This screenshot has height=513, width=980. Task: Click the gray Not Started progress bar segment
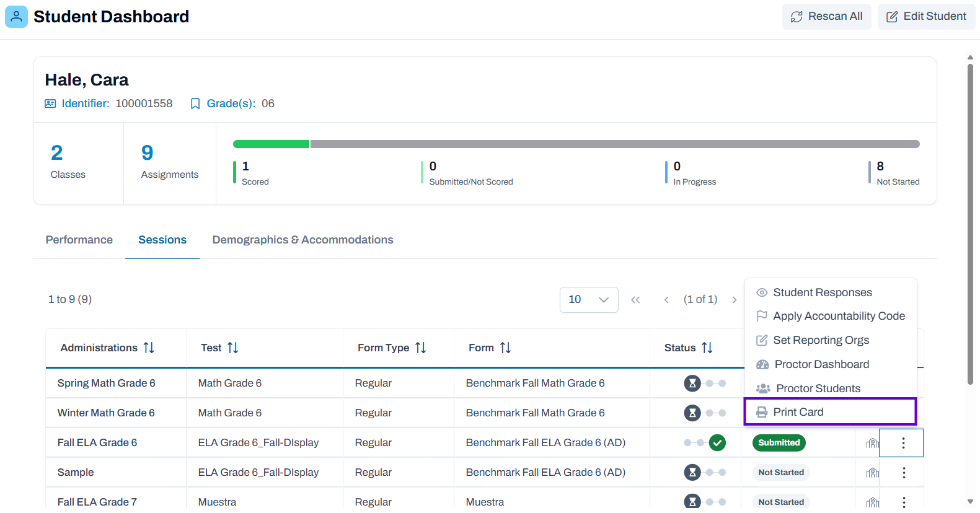615,144
